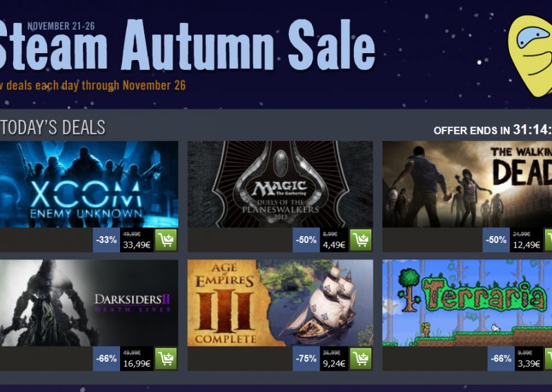The image size is (552, 392).
Task: Add XCOM Enemy Unknown to cart
Action: 166,240
